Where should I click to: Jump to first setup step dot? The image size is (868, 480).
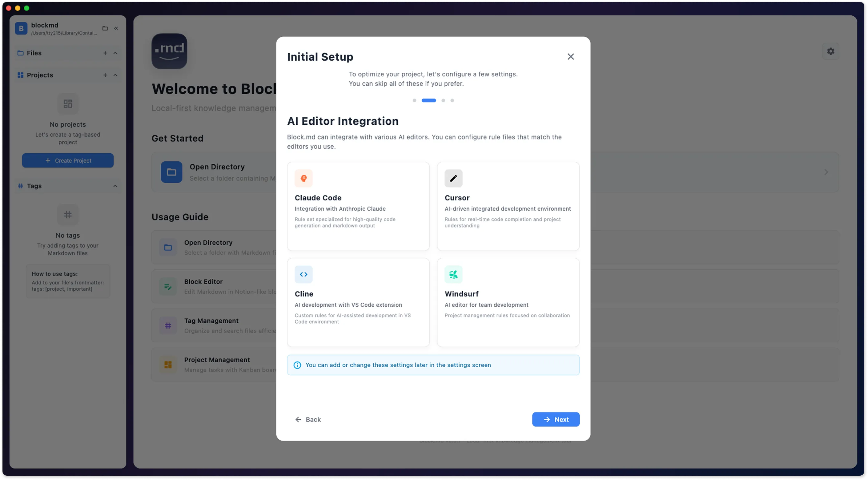(x=415, y=100)
